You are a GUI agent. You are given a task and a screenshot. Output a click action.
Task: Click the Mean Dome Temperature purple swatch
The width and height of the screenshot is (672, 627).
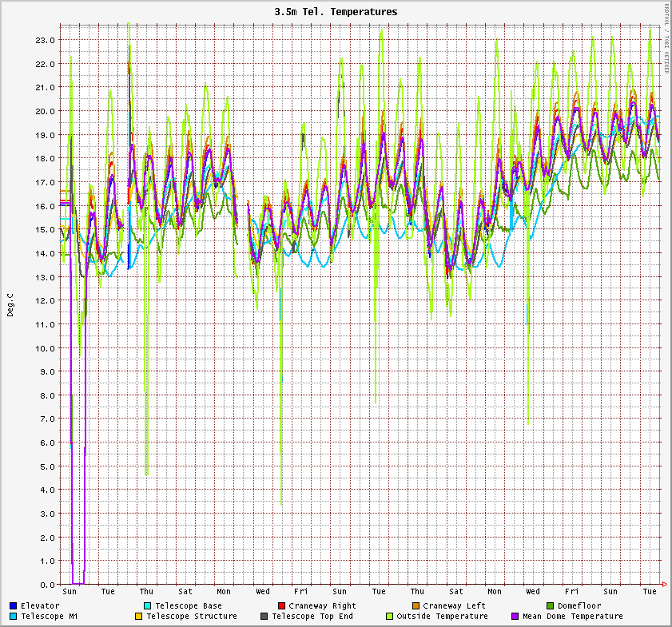515,617
